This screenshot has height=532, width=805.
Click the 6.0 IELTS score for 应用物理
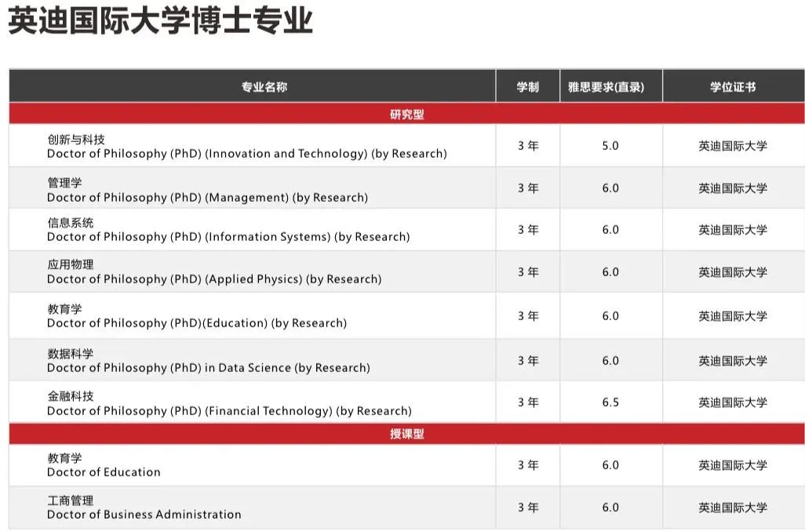[x=610, y=272]
